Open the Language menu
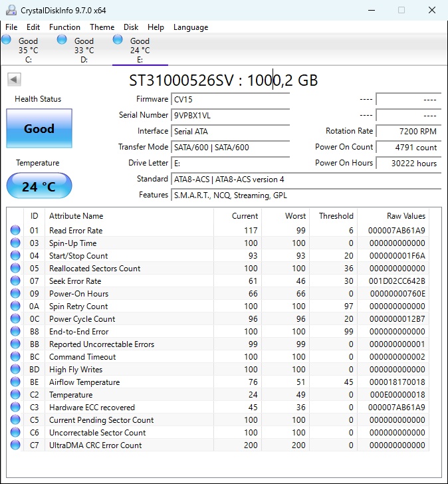448x484 pixels. point(191,27)
